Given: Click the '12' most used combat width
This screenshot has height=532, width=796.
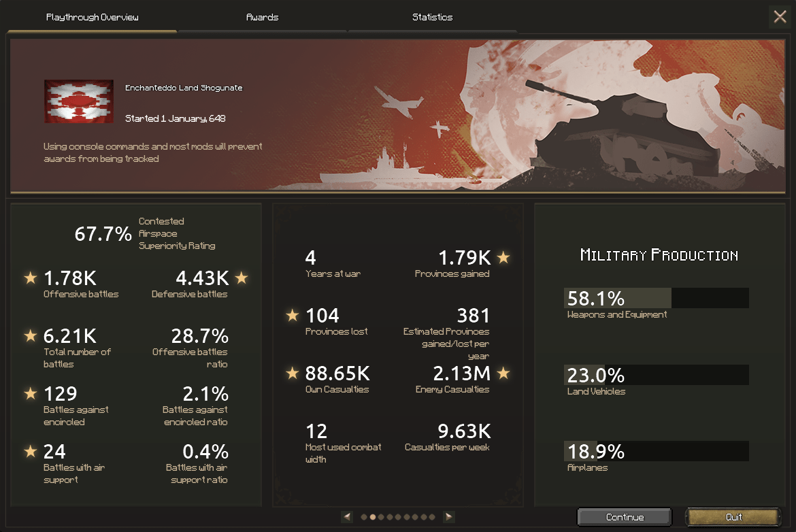Looking at the screenshot, I should [316, 431].
